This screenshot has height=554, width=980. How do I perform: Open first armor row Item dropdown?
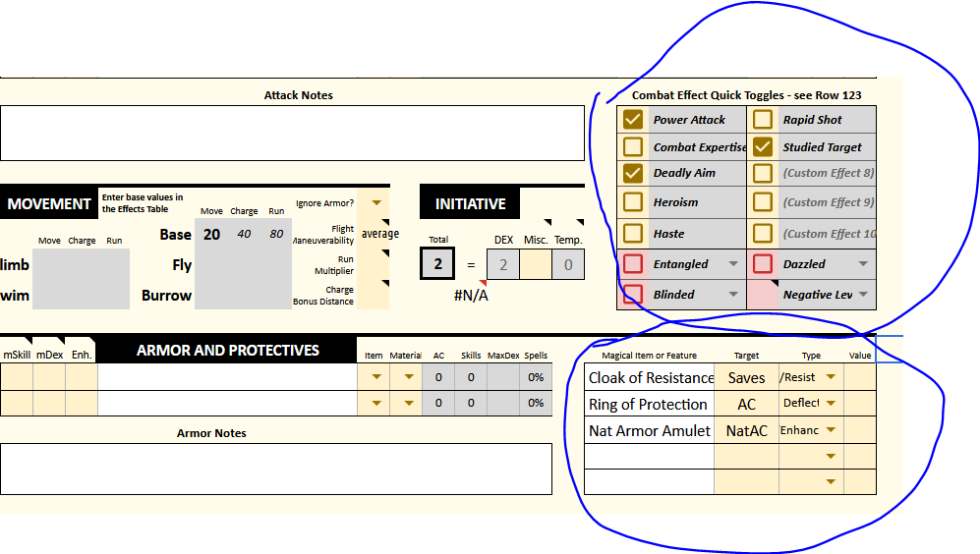(x=376, y=376)
